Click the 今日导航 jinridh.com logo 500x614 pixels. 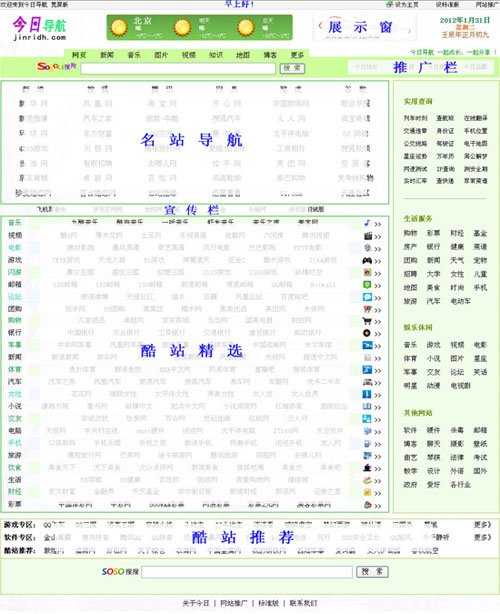(40, 28)
